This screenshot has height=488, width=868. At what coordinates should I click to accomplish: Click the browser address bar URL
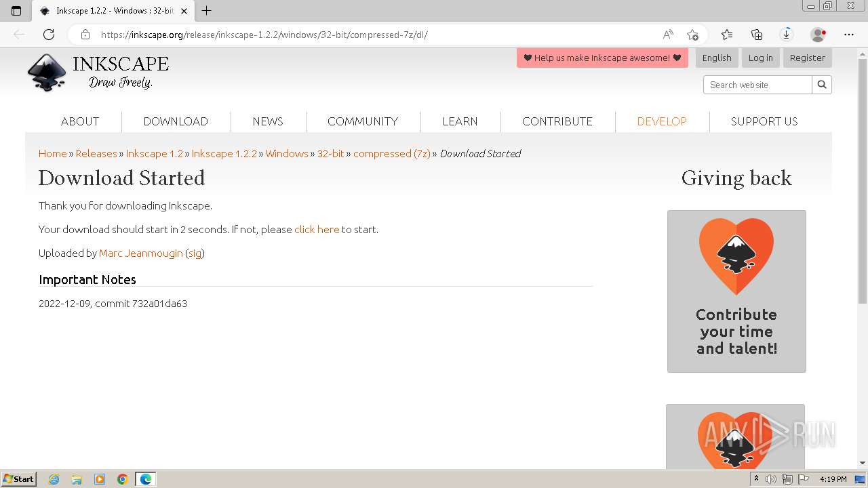(264, 35)
